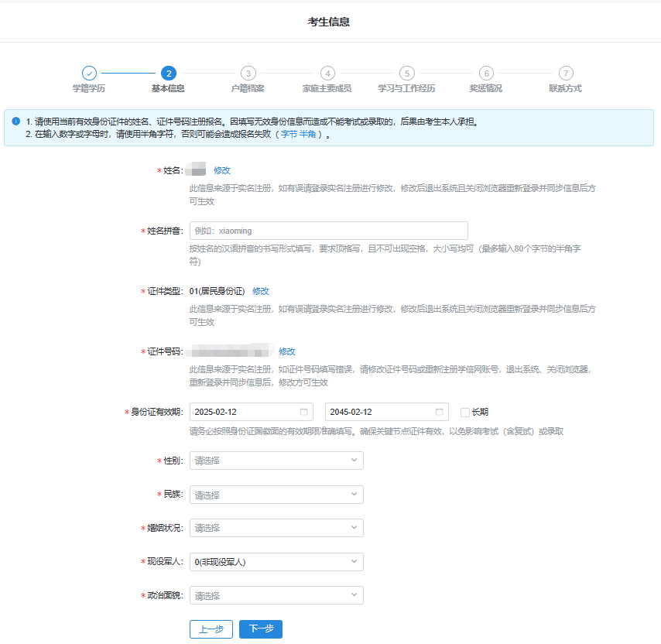
Task: Click the 上一步 button
Action: point(211,629)
